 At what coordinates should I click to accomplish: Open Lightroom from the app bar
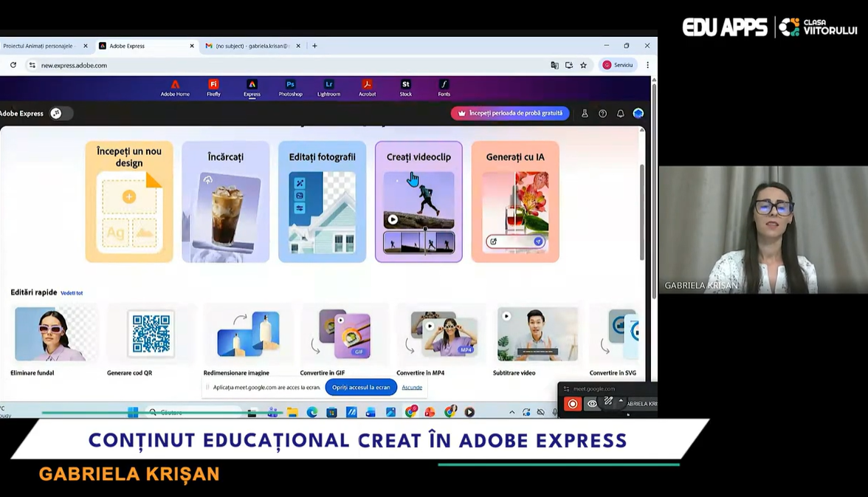point(329,88)
